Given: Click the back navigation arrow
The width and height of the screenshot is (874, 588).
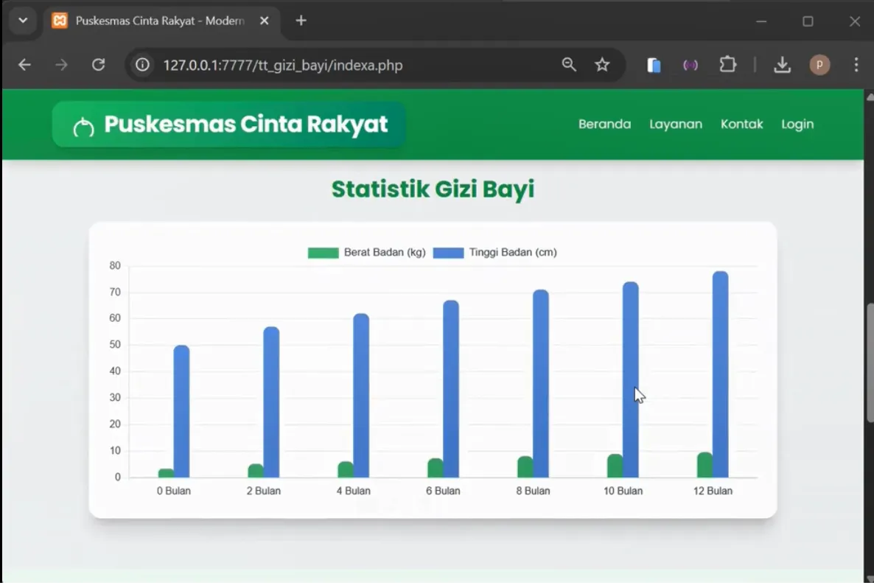Looking at the screenshot, I should [24, 65].
